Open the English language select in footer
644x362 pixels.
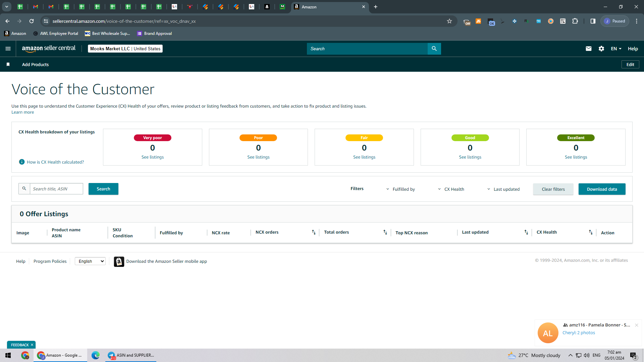click(x=90, y=261)
